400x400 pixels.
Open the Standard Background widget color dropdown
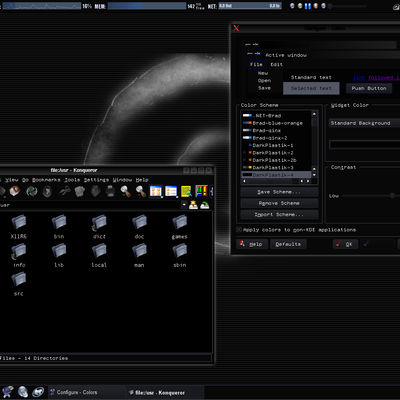click(364, 123)
